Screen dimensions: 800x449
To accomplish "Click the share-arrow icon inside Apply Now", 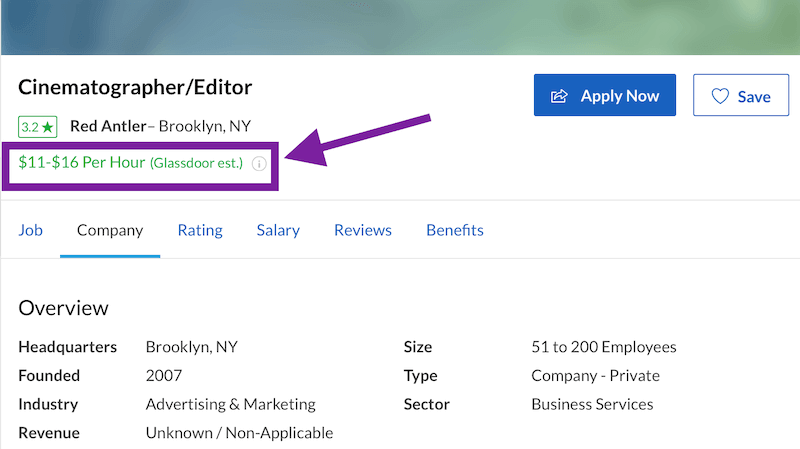I will tap(560, 96).
